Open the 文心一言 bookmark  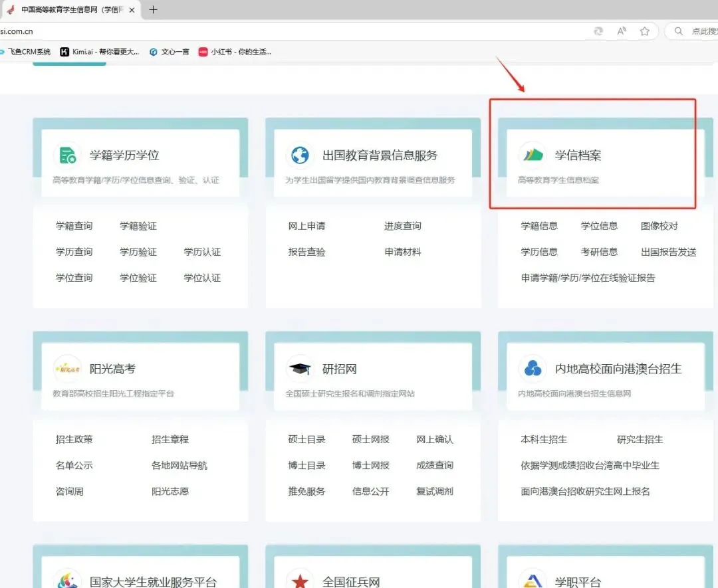[170, 52]
